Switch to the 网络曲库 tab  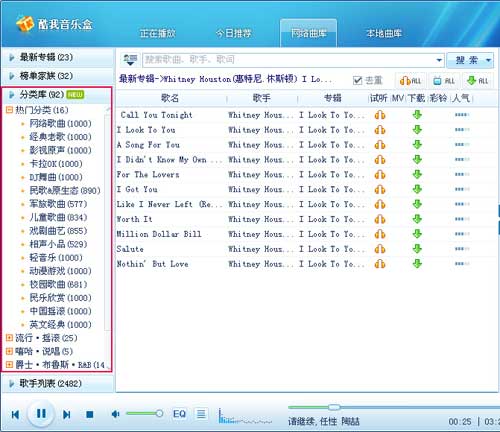click(309, 33)
